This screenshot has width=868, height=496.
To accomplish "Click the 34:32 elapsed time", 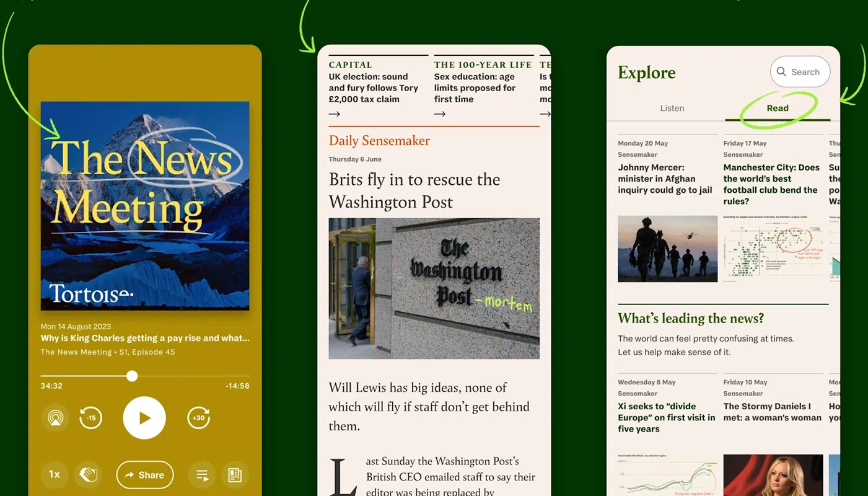I will click(x=51, y=386).
